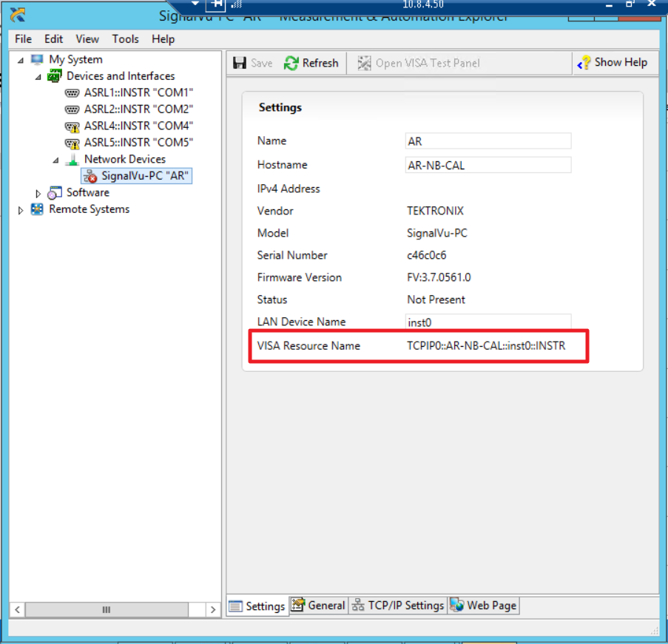Click the VISA resource name value text

[x=486, y=346]
